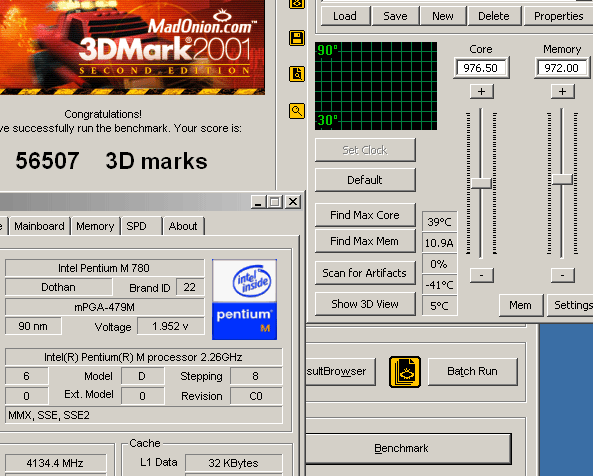This screenshot has height=476, width=593.
Task: Close the CPU-Z window
Action: tap(293, 202)
